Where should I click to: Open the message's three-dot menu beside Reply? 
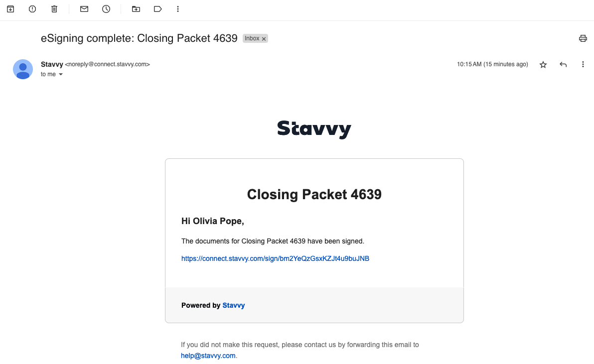(x=583, y=65)
